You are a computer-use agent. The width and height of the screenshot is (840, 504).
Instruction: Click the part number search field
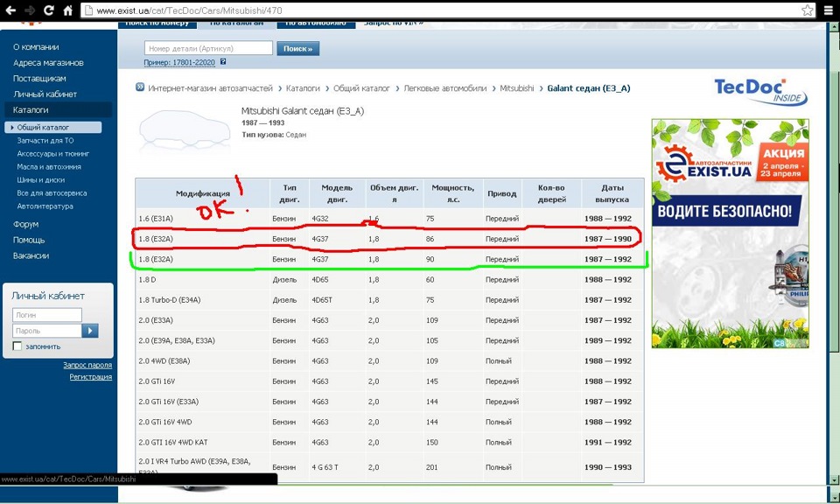[x=208, y=48]
